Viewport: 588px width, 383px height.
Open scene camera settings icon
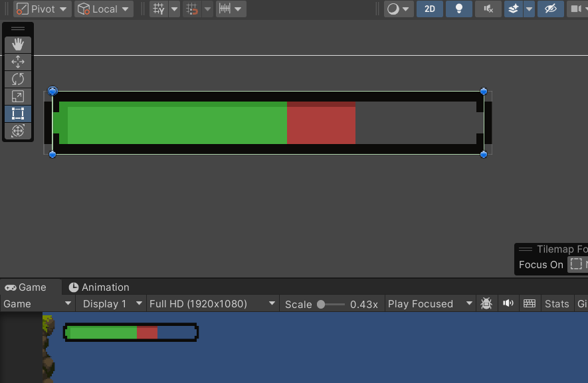pos(577,9)
